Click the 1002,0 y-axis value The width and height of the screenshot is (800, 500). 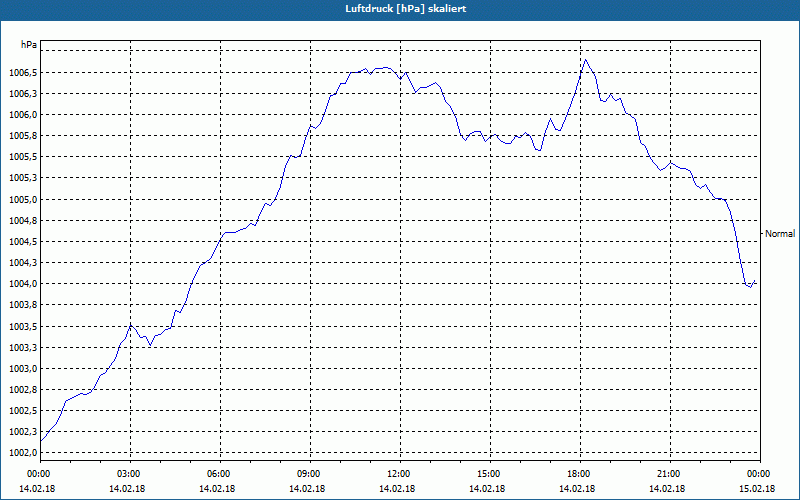click(x=23, y=453)
